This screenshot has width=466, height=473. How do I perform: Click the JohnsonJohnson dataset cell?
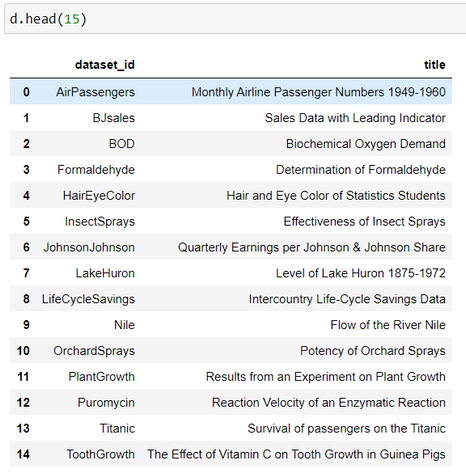[89, 247]
